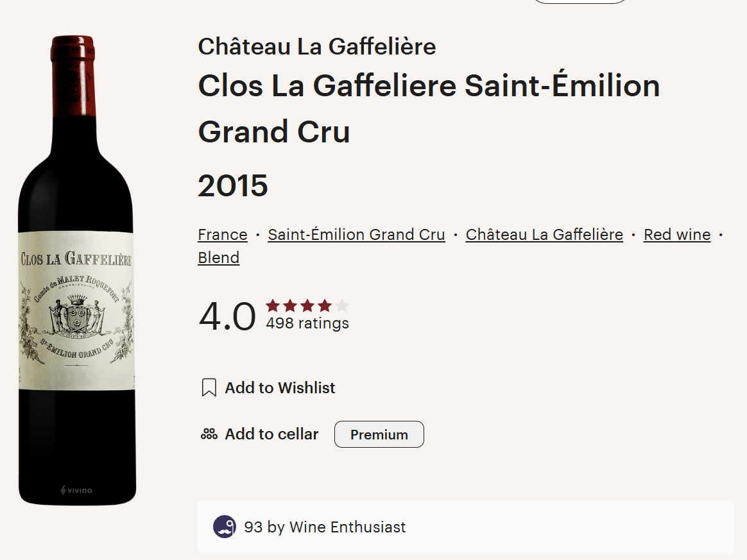Select the Red wine link

(x=677, y=235)
